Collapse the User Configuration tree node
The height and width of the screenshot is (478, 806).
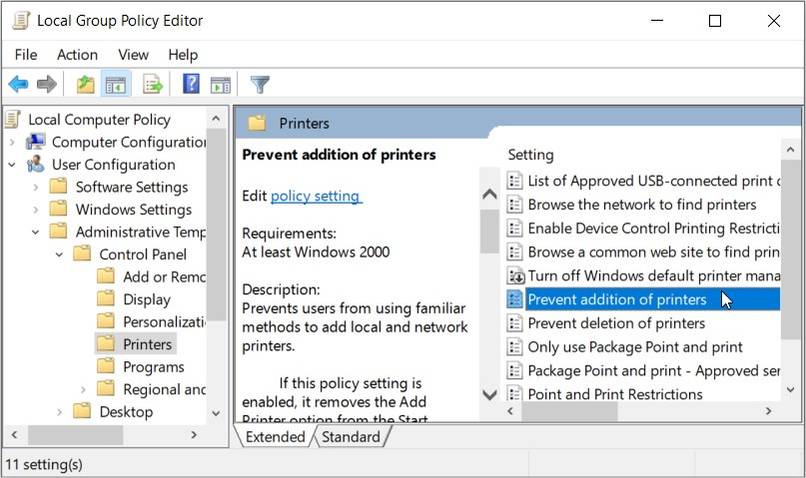pyautogui.click(x=12, y=164)
